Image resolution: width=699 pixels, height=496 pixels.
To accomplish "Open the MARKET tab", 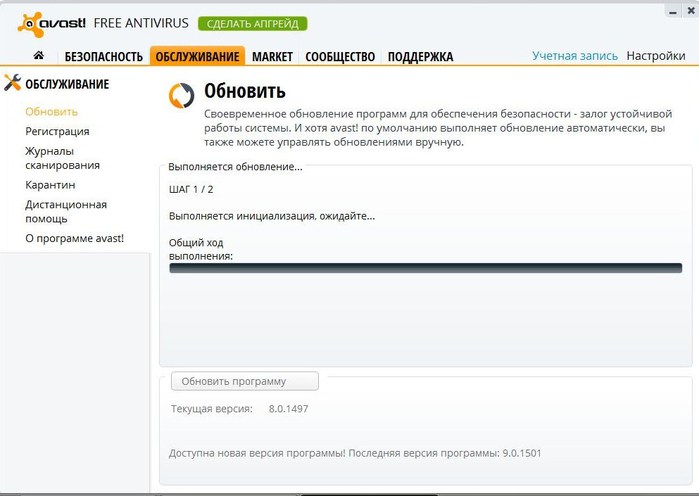I will [x=272, y=57].
